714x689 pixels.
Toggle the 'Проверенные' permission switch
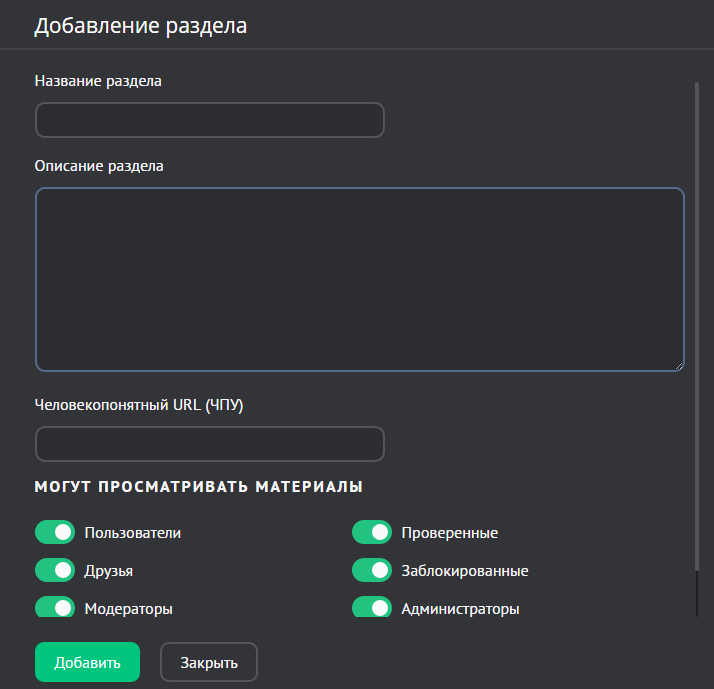pyautogui.click(x=371, y=532)
